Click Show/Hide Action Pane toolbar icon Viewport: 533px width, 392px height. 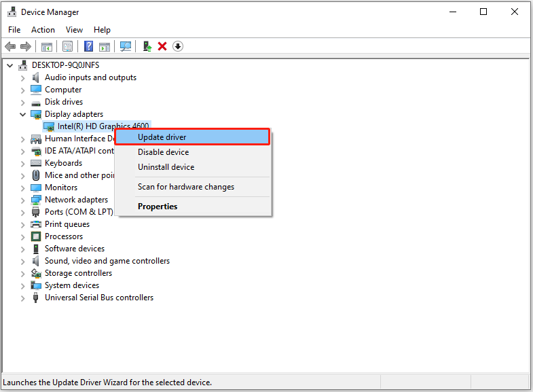[x=105, y=47]
